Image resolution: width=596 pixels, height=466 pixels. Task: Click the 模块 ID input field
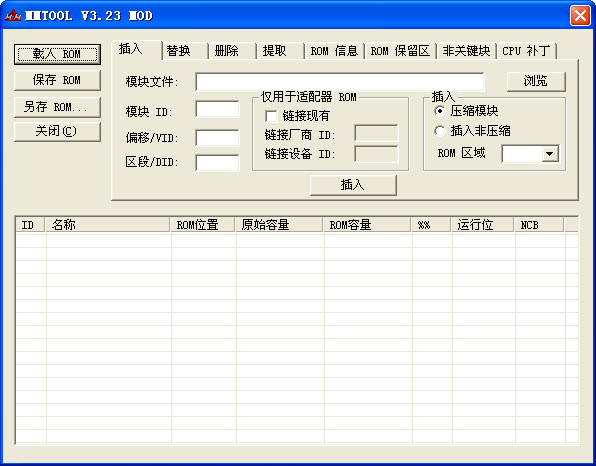[x=217, y=109]
